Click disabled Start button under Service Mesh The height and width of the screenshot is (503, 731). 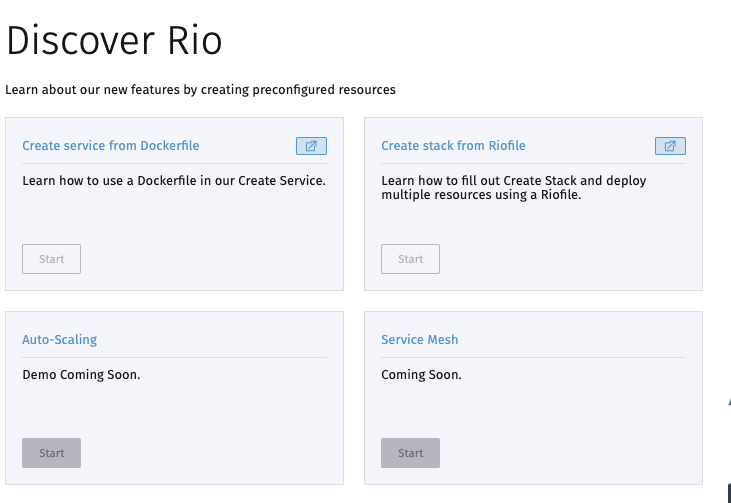(x=410, y=453)
